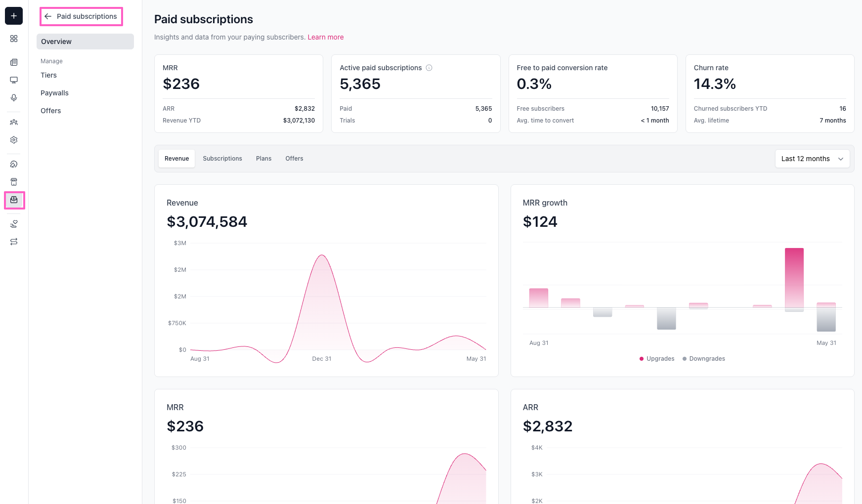Image resolution: width=862 pixels, height=504 pixels.
Task: Open the podcast microphone icon
Action: pyautogui.click(x=14, y=98)
